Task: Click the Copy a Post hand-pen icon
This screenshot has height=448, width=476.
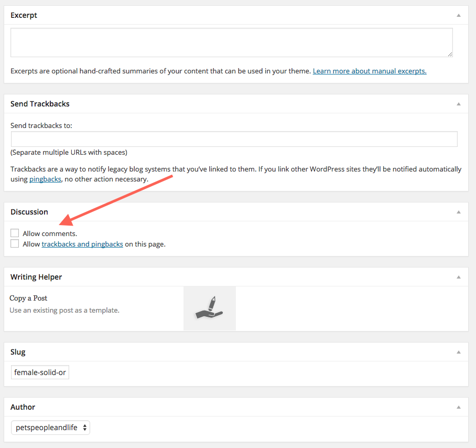Action: [210, 308]
